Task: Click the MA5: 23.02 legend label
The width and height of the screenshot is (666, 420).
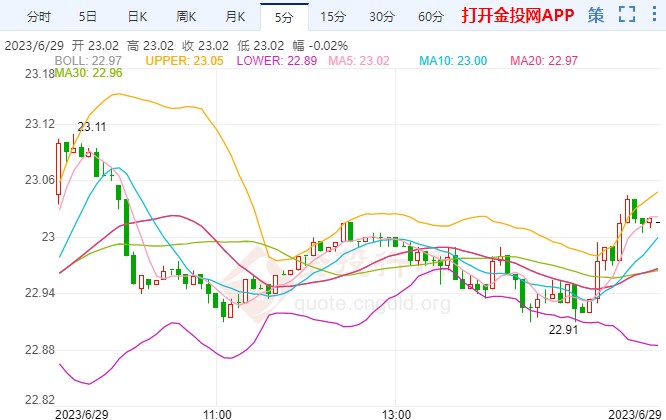Action: (359, 61)
